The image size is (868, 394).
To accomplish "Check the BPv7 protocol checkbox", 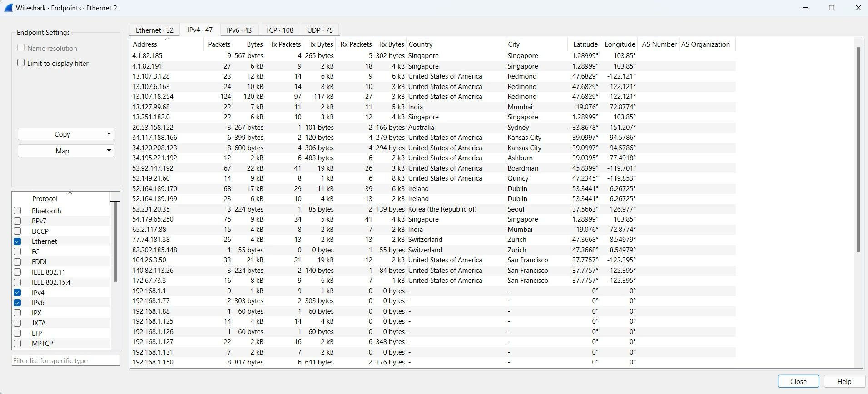I will click(x=17, y=221).
